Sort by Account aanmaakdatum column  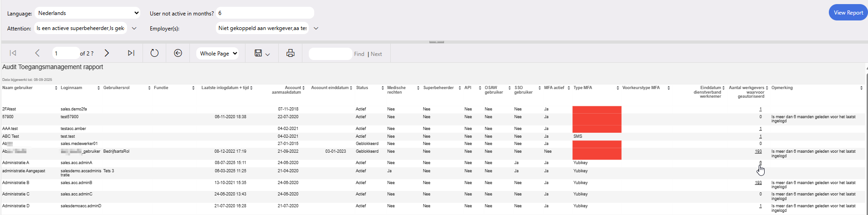[x=304, y=88]
